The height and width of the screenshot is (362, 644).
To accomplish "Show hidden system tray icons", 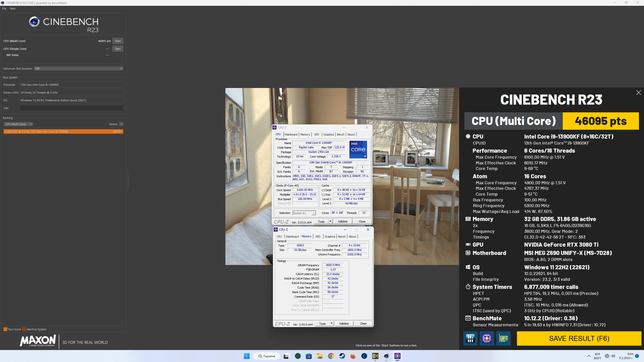I will pyautogui.click(x=589, y=356).
